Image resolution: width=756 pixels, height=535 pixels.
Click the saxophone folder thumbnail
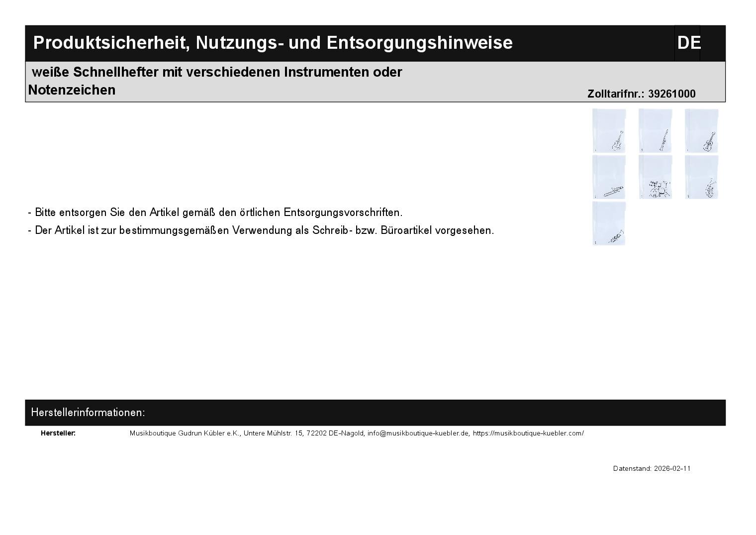tap(701, 177)
